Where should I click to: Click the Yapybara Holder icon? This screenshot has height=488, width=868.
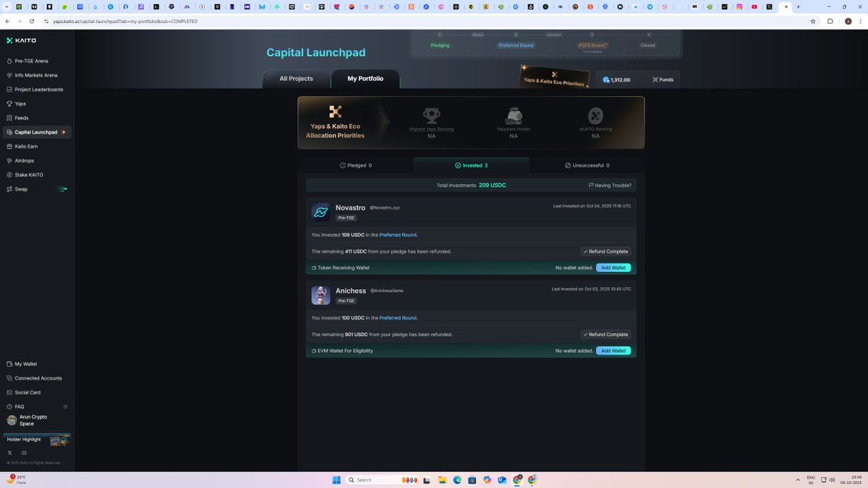(514, 115)
